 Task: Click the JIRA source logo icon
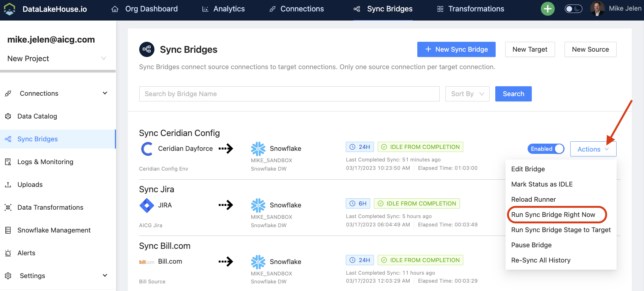tap(147, 206)
